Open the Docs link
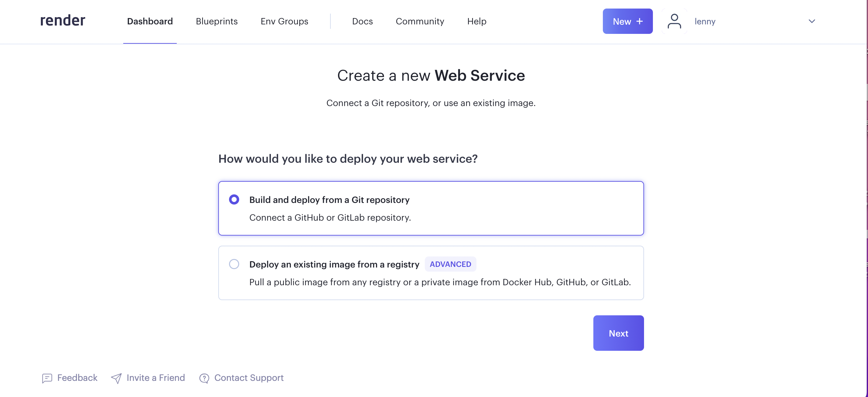Screen dimensions: 868x397 click(362, 21)
